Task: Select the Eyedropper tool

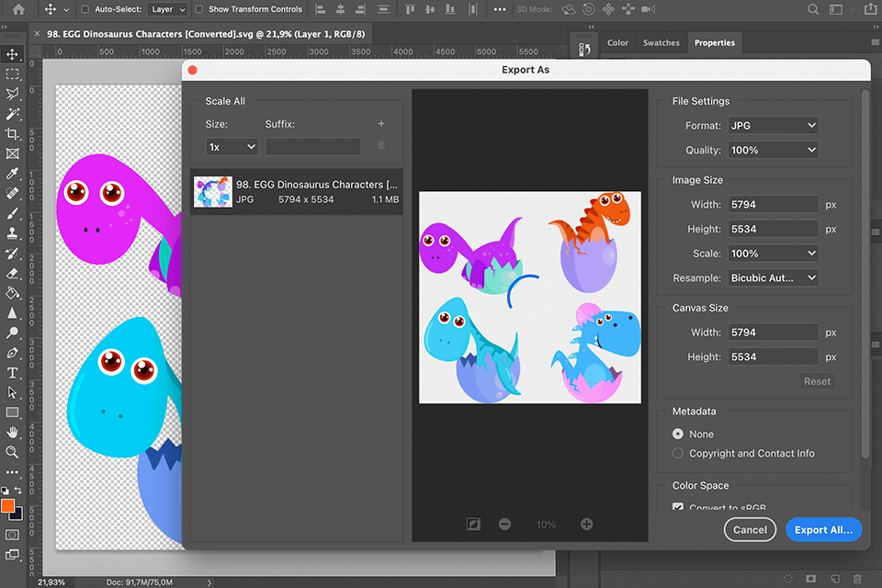Action: (12, 174)
